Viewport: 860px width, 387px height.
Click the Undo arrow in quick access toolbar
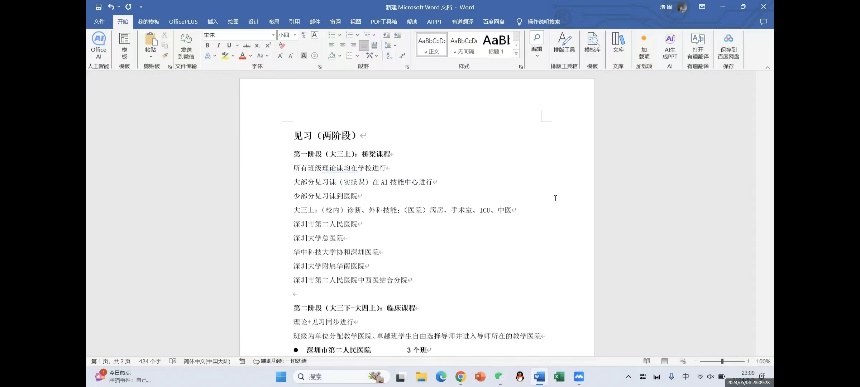pos(111,7)
